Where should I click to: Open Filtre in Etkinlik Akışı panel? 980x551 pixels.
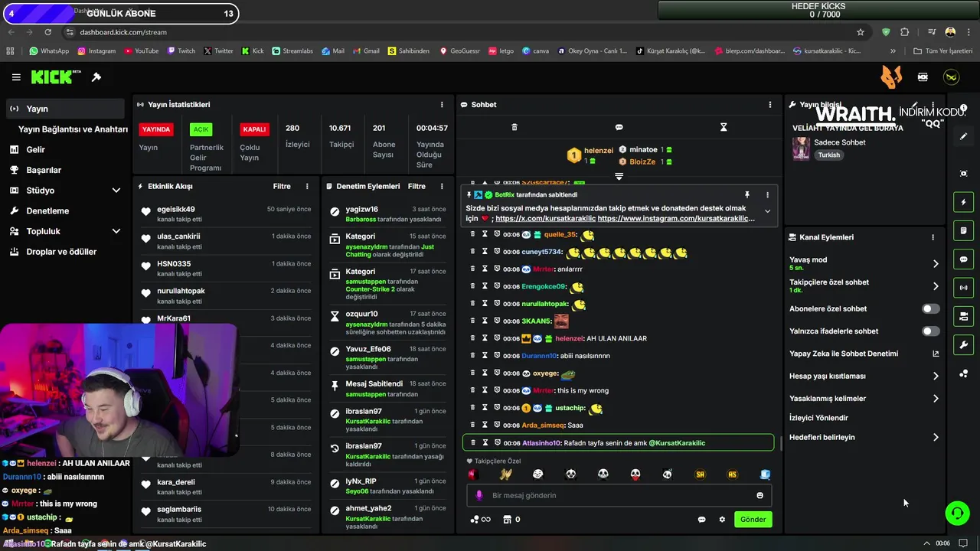(282, 186)
